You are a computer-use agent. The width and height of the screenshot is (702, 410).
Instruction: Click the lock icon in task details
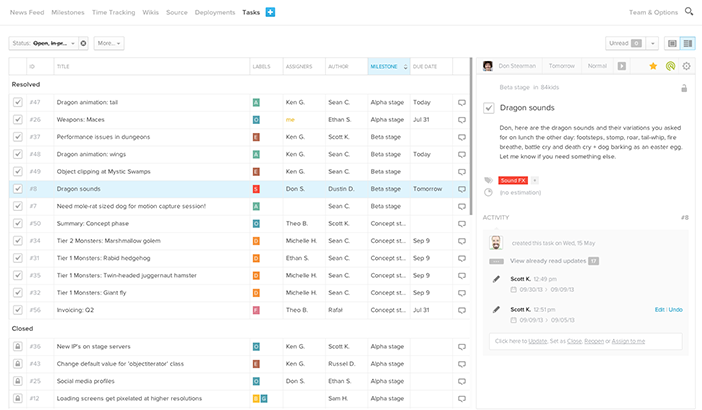684,88
